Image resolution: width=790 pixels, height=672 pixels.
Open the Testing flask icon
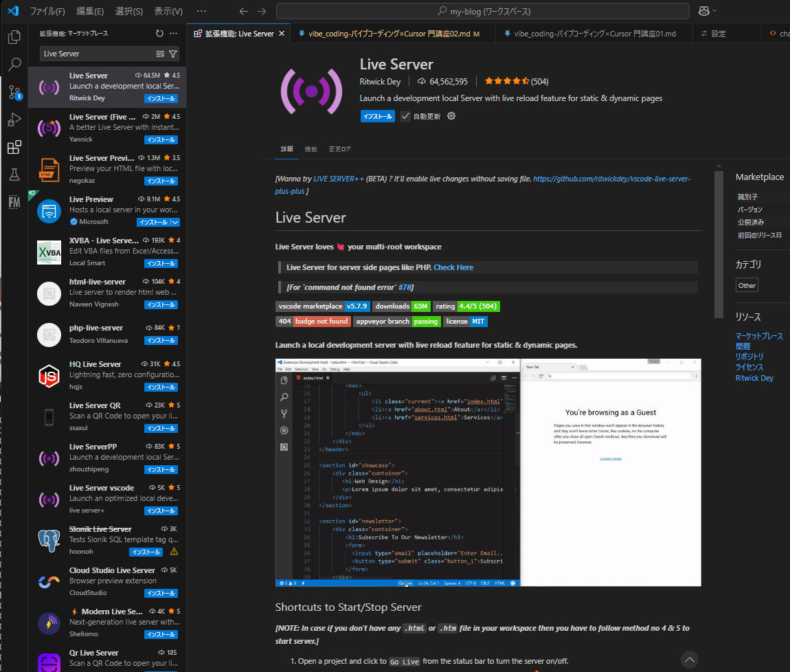coord(14,175)
